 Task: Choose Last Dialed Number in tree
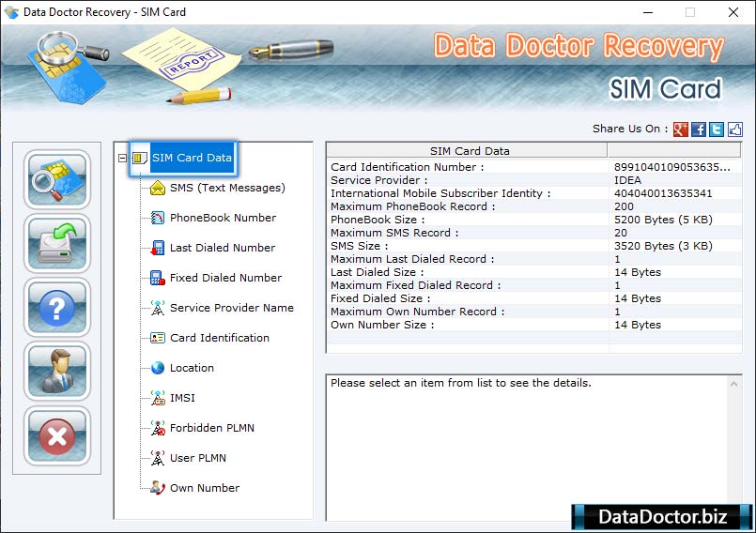pyautogui.click(x=222, y=248)
